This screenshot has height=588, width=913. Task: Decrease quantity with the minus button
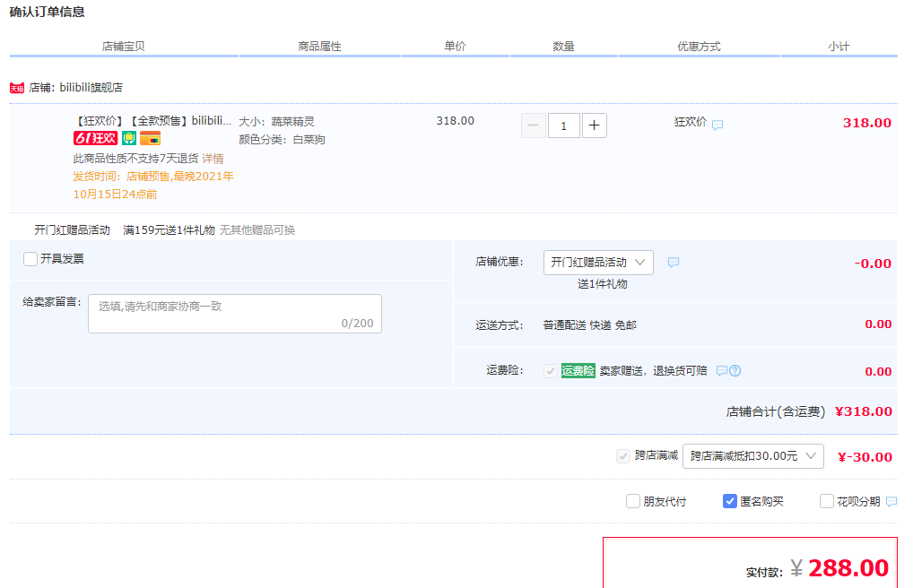tap(534, 125)
